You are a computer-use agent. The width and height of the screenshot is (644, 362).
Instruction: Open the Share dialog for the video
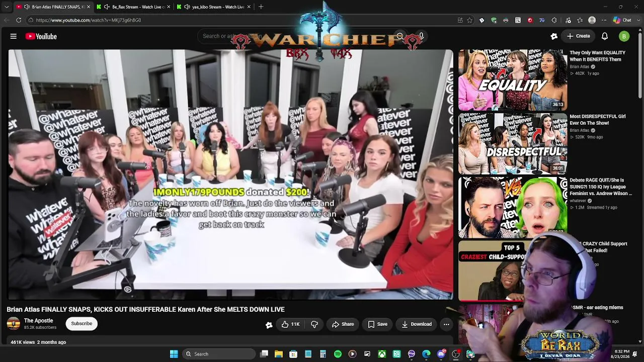pos(343,324)
